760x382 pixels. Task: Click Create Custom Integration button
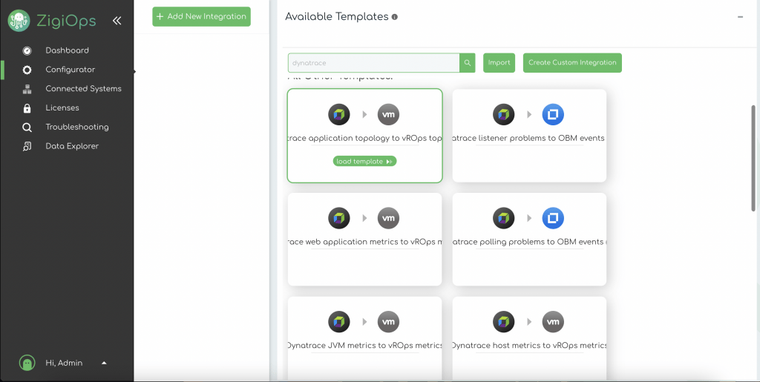[x=572, y=63]
